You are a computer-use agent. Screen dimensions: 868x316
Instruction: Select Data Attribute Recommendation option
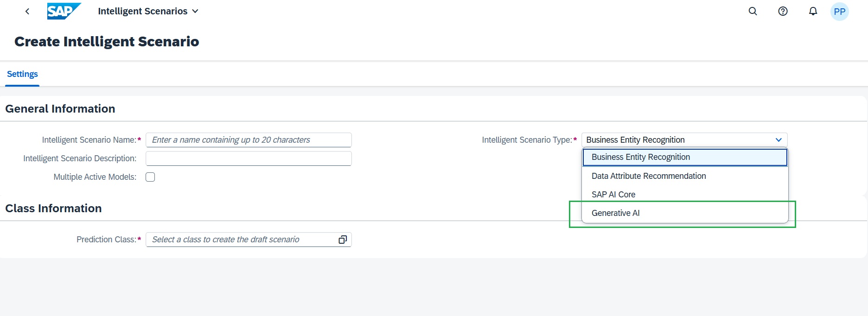point(685,176)
